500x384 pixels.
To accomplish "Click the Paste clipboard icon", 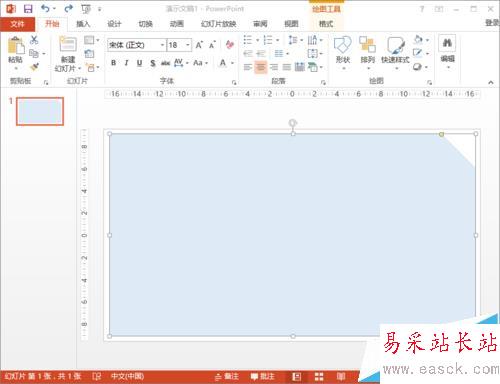I will (x=16, y=45).
